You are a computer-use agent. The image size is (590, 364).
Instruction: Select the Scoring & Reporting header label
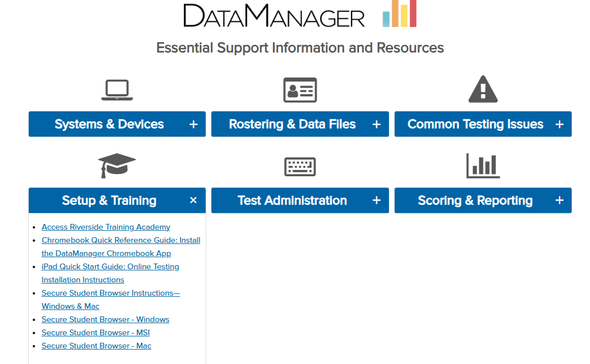point(475,200)
